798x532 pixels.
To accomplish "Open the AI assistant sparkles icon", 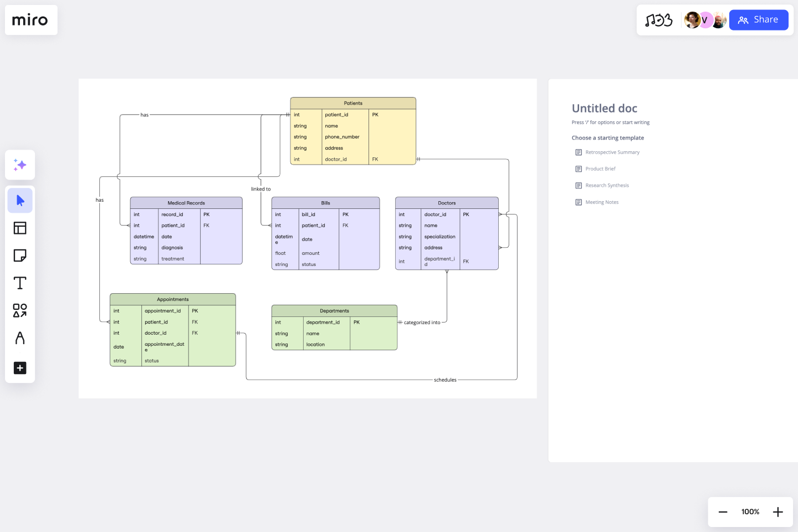I will pos(20,165).
